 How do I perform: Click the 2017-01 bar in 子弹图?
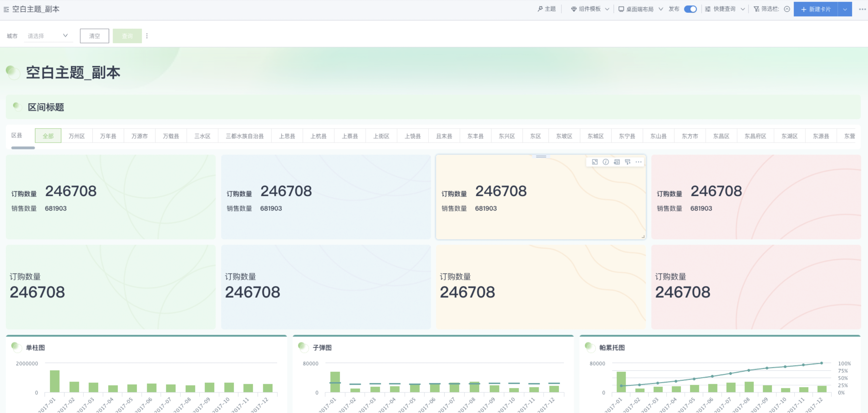[x=335, y=382]
